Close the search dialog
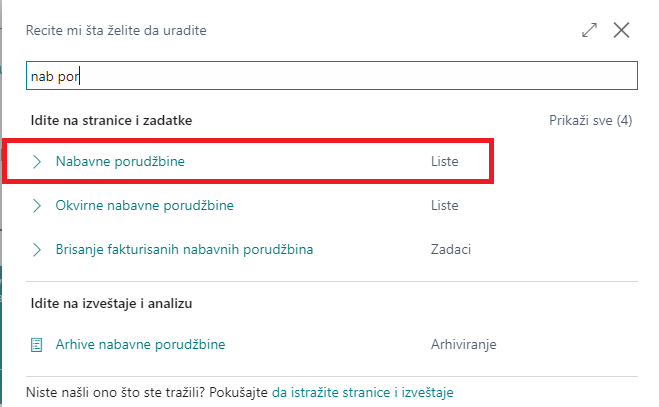The width and height of the screenshot is (659, 407). tap(621, 30)
